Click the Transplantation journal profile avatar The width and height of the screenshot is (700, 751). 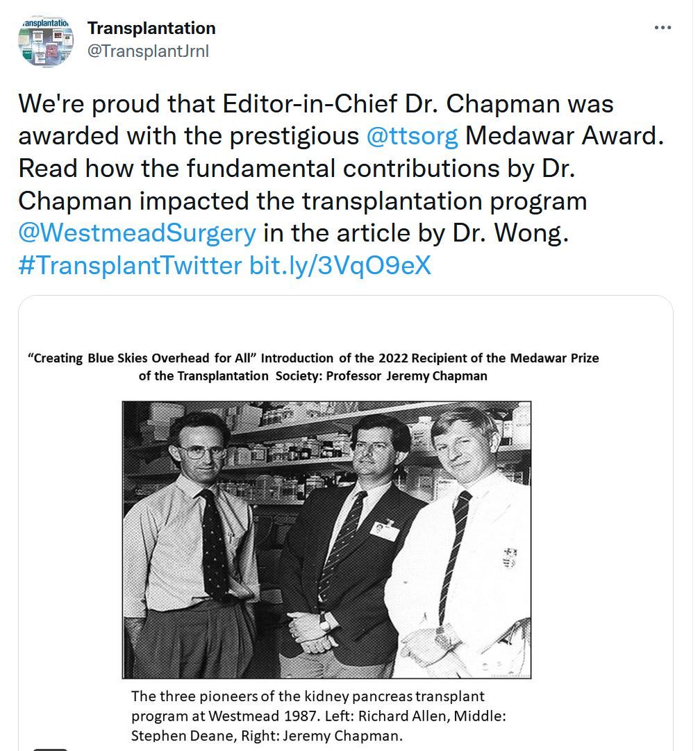tap(46, 40)
